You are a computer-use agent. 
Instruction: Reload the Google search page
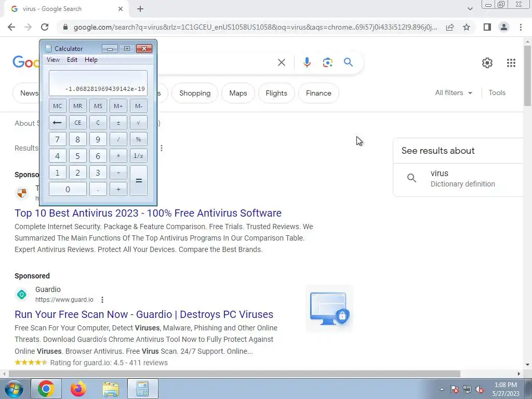pos(45,27)
